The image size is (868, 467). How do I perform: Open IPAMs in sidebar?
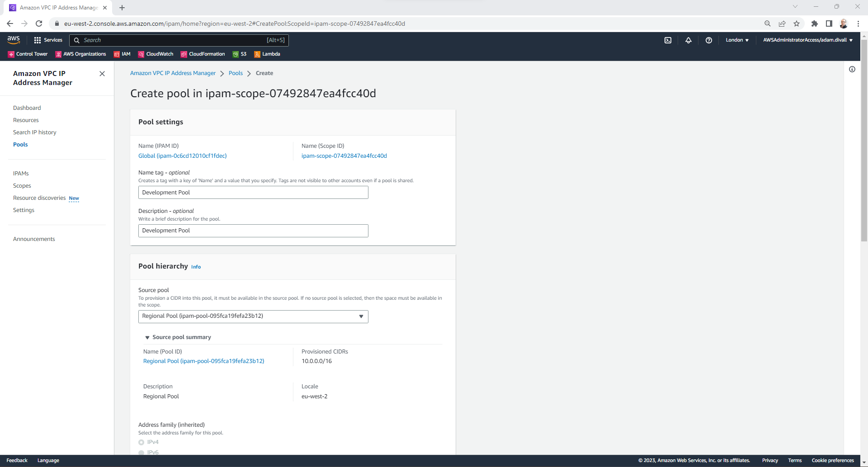point(21,174)
